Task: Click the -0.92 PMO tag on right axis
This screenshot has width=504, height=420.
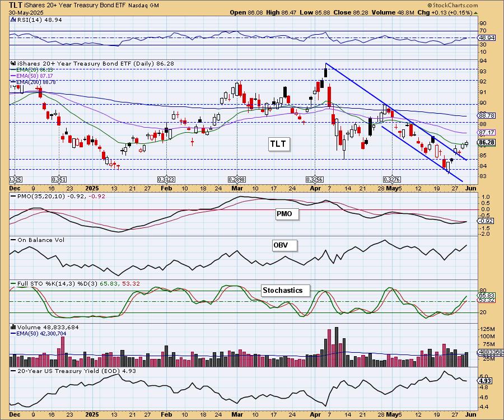Action: [x=486, y=221]
